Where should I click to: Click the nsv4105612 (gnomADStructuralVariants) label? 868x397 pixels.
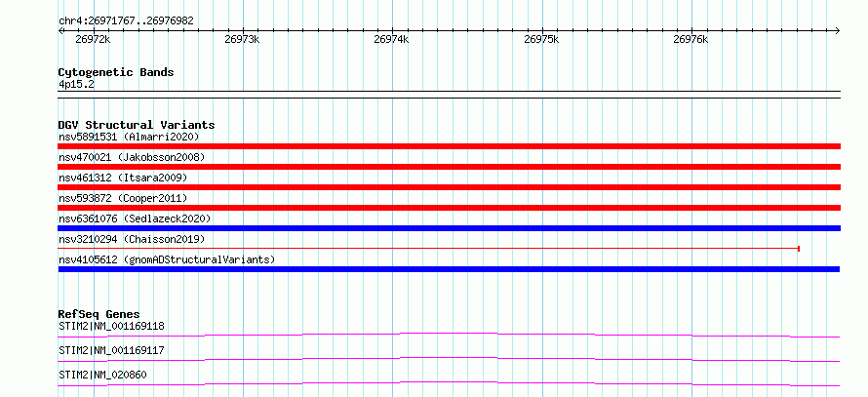pos(167,259)
